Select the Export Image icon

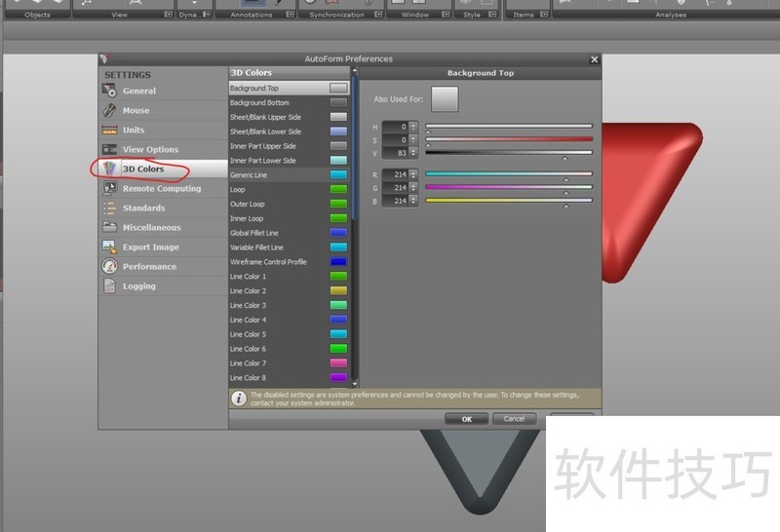point(109,247)
